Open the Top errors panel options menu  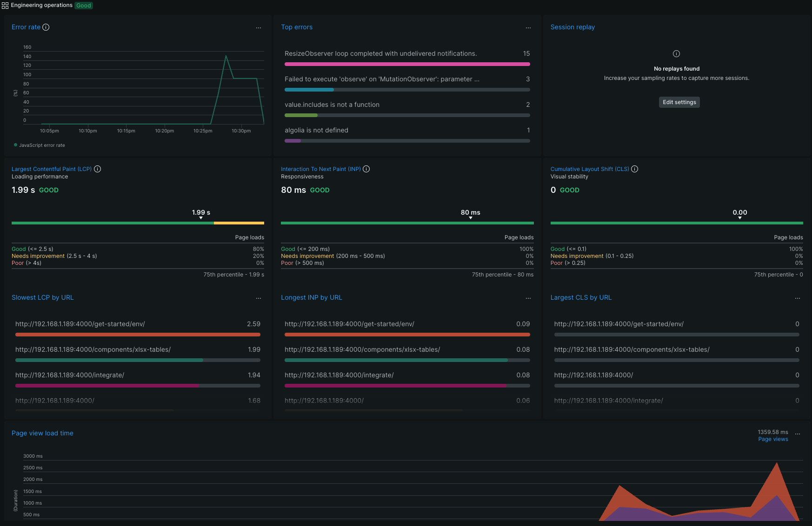coord(528,28)
